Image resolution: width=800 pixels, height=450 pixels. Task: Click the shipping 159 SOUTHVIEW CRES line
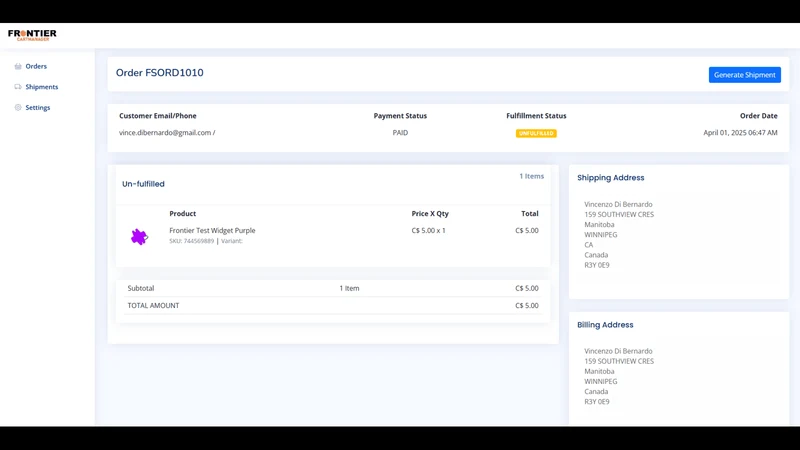pyautogui.click(x=619, y=214)
